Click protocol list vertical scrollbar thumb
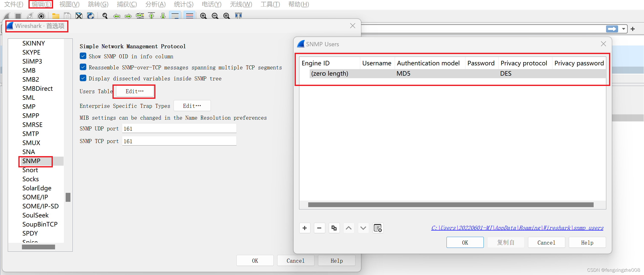Screen dimensions: 644x275 tap(68, 197)
